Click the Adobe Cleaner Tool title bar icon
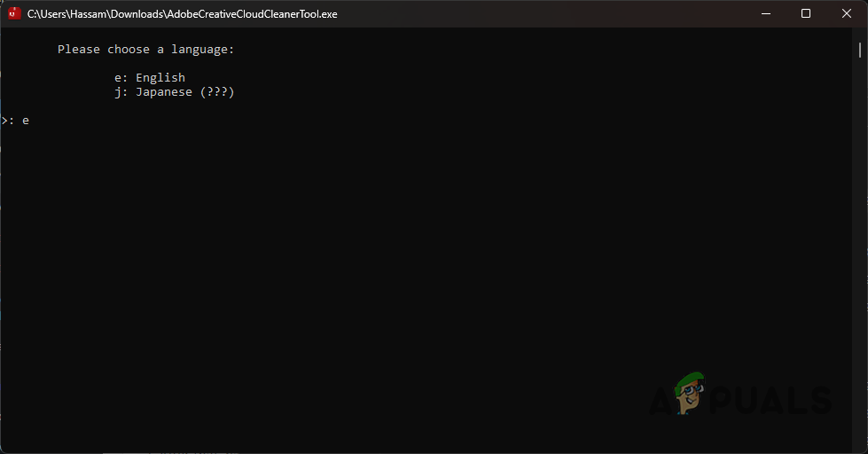 point(14,14)
